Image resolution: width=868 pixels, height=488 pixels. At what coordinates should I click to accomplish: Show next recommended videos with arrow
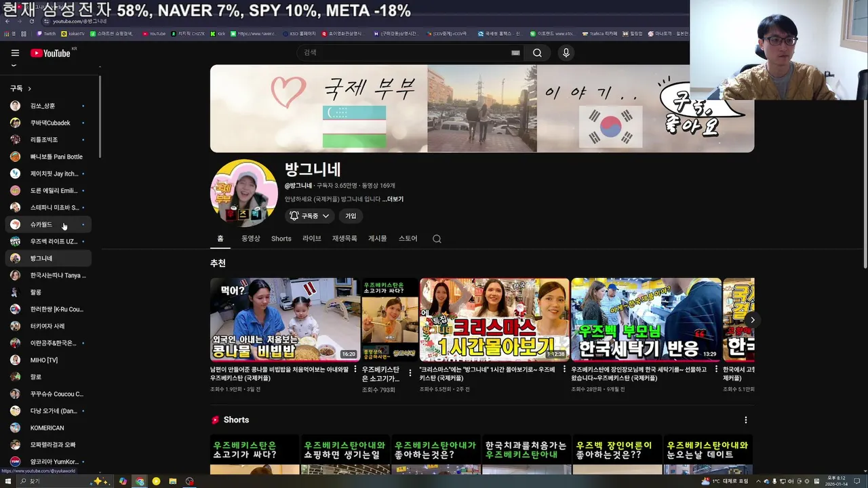click(x=752, y=320)
